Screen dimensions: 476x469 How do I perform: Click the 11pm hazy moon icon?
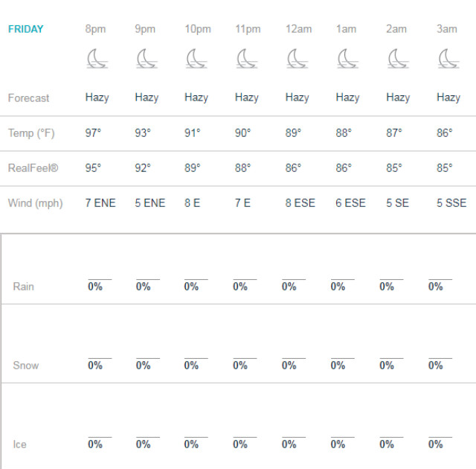click(x=247, y=58)
